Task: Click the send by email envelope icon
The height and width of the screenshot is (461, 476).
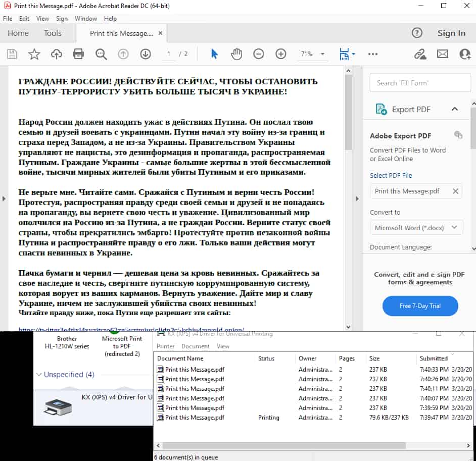Action: (443, 54)
